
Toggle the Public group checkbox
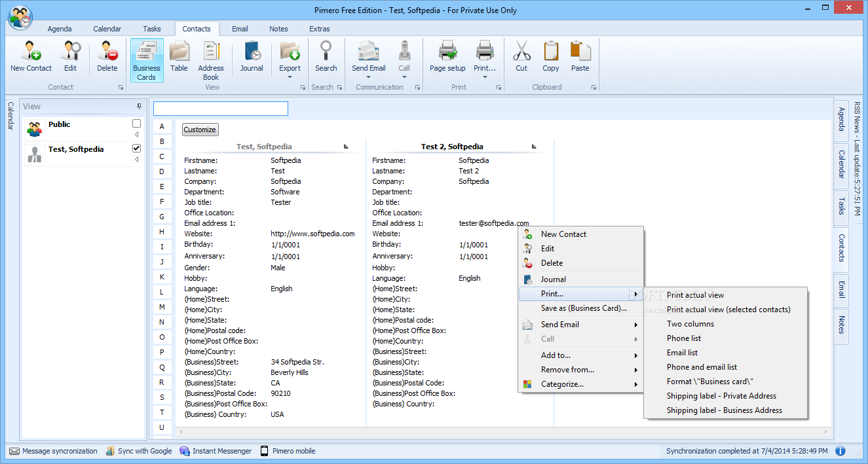[x=136, y=124]
